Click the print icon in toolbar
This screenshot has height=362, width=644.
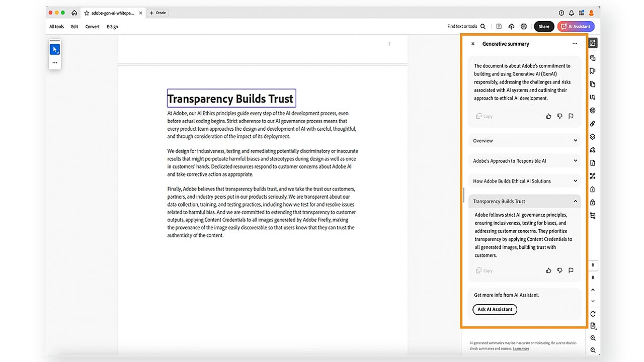(524, 27)
